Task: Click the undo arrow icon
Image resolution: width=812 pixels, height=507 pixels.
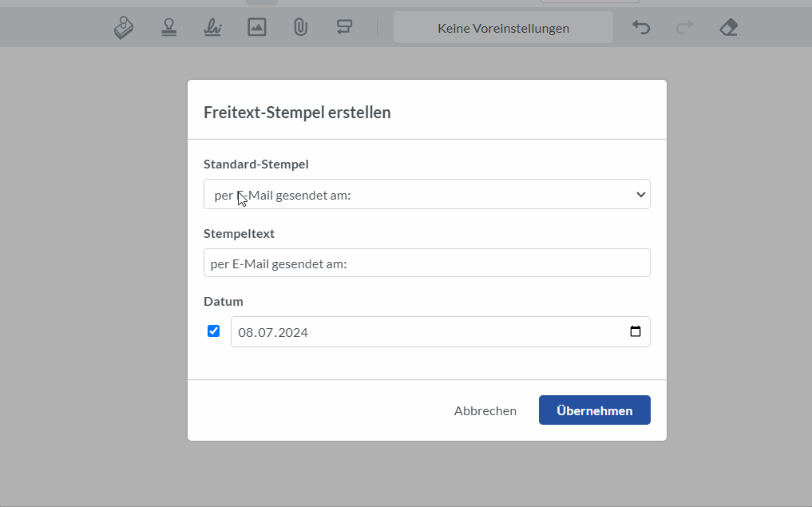Action: point(641,27)
